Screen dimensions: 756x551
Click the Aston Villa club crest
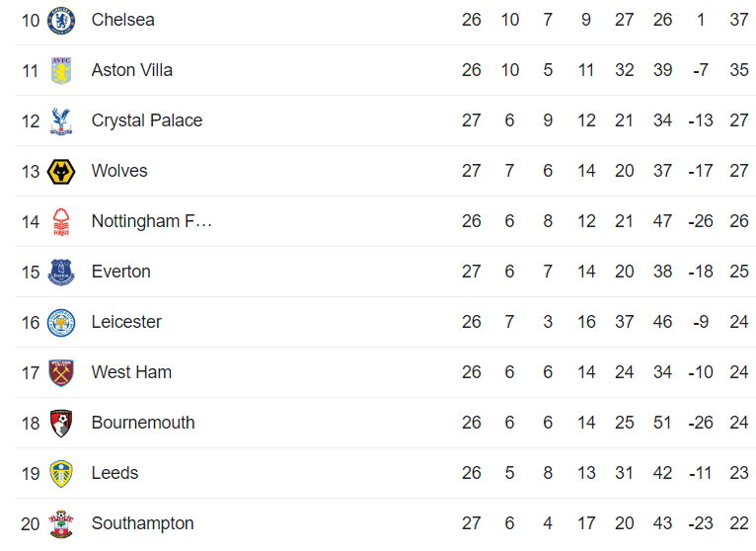(x=61, y=70)
